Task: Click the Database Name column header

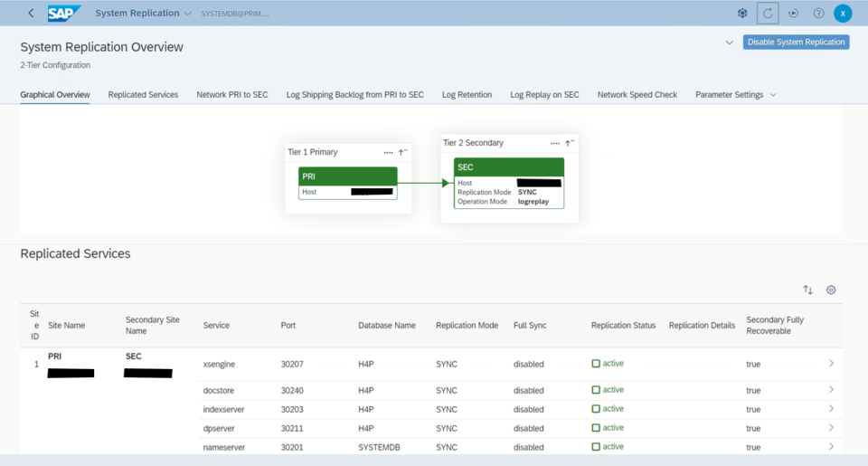Action: click(x=386, y=325)
